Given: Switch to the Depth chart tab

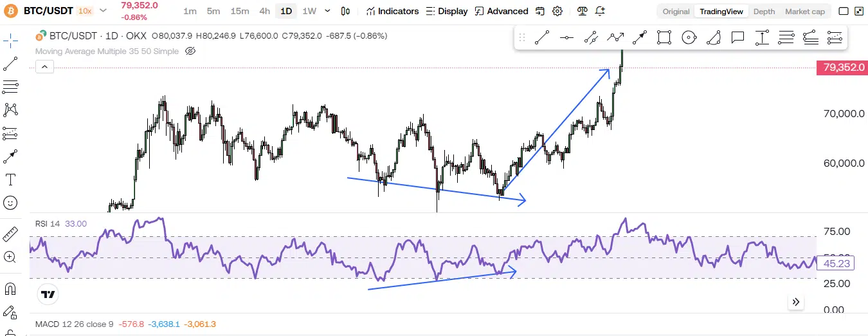Looking at the screenshot, I should [x=764, y=12].
